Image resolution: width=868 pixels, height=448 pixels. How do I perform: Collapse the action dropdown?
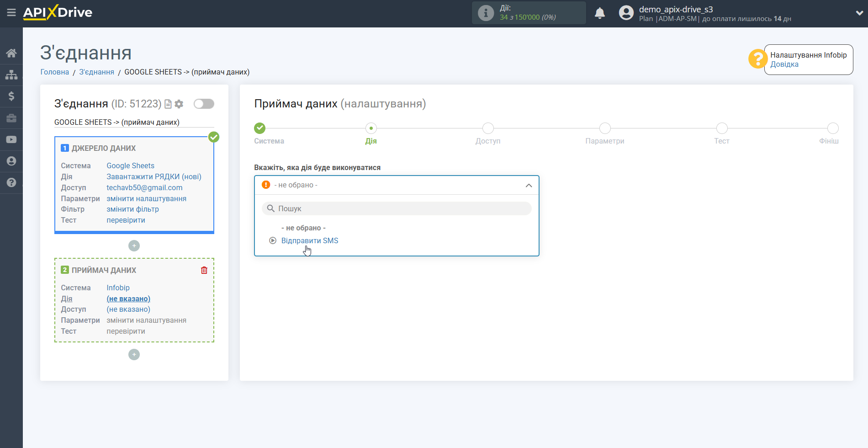coord(529,185)
